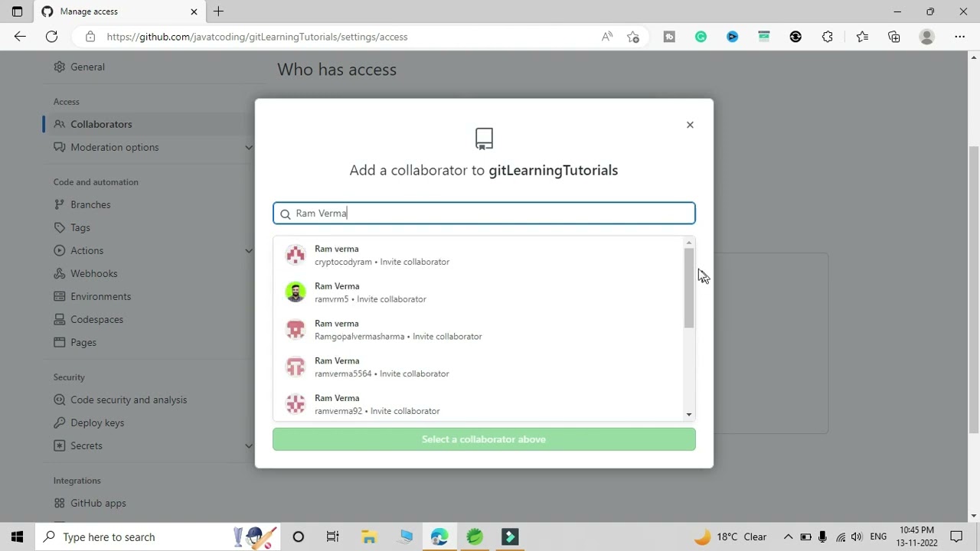Open File Explorer from taskbar
Image resolution: width=980 pixels, height=551 pixels.
click(x=369, y=537)
